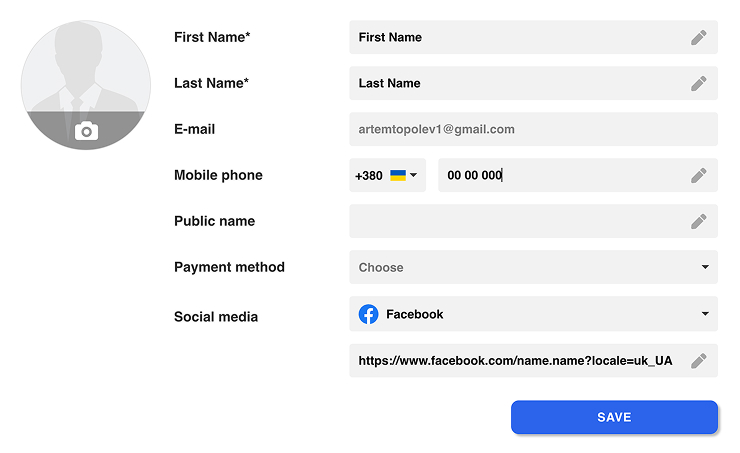This screenshot has height=453, width=740.
Task: Click the pencil icon in Public name field
Action: tap(698, 221)
